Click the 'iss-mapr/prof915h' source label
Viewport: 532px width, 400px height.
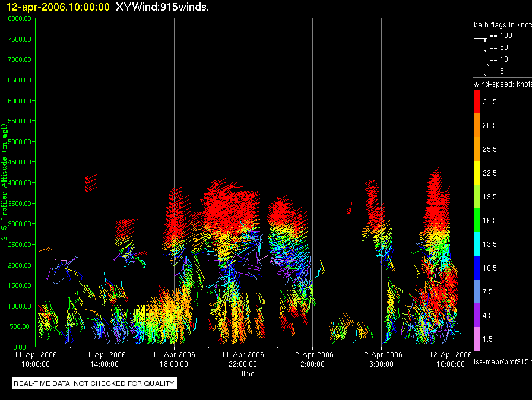(503, 362)
